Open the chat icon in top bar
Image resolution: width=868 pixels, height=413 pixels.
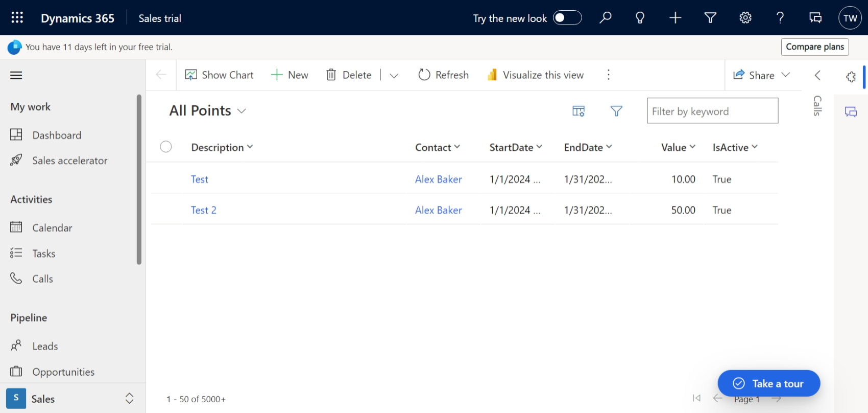815,18
